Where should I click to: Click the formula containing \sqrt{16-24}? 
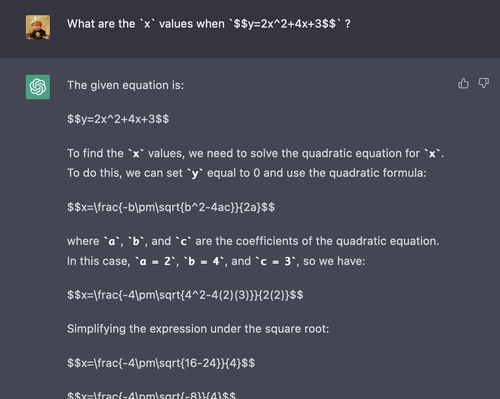tap(161, 363)
